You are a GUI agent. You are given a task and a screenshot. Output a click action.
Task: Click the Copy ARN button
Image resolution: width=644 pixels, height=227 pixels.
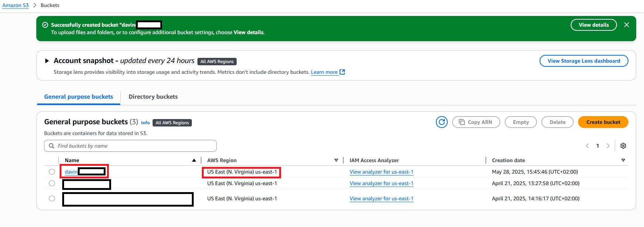[x=476, y=122]
